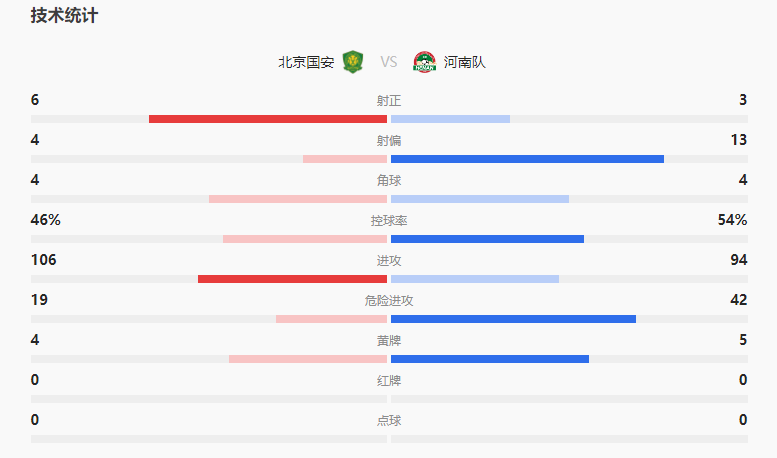Image resolution: width=777 pixels, height=458 pixels.
Task: Click the VS text between teams
Action: pos(389,62)
